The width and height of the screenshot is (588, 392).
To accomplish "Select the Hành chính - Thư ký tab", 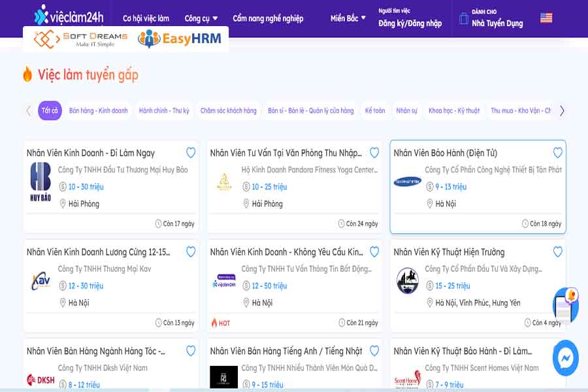I will point(164,110).
